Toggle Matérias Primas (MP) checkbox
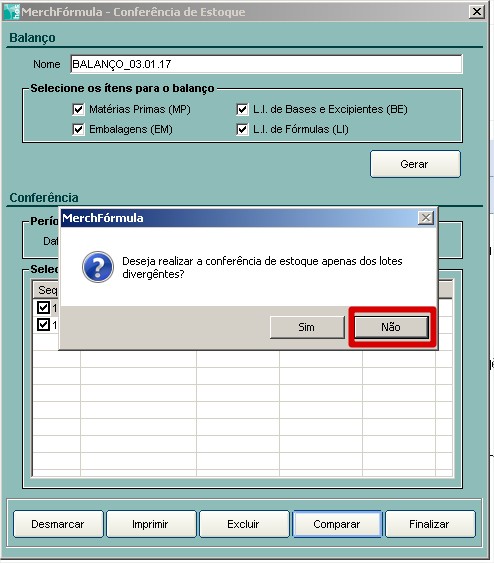The height and width of the screenshot is (563, 494). click(x=78, y=109)
